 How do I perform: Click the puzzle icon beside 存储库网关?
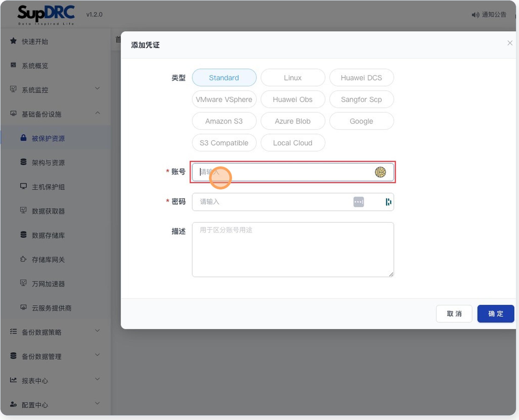point(23,259)
